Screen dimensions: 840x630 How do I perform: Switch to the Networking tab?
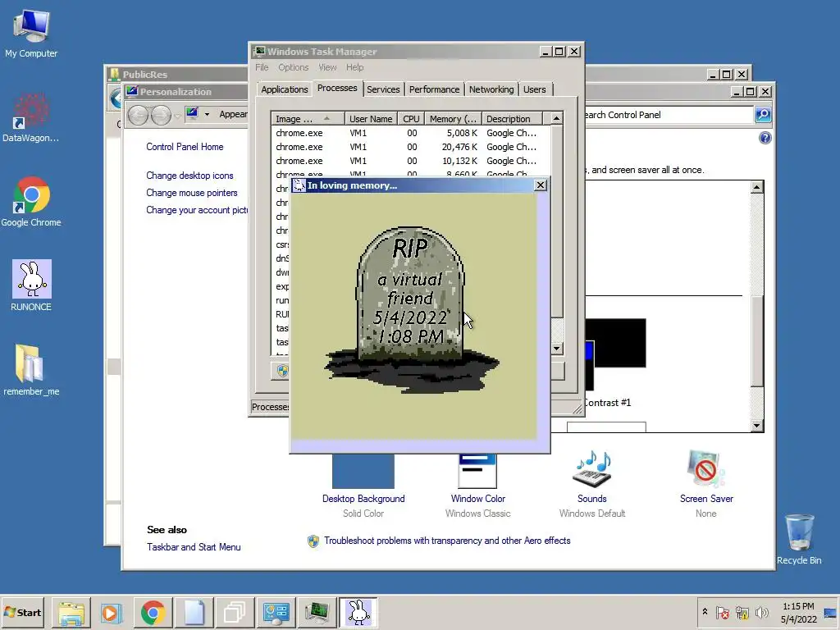491,89
